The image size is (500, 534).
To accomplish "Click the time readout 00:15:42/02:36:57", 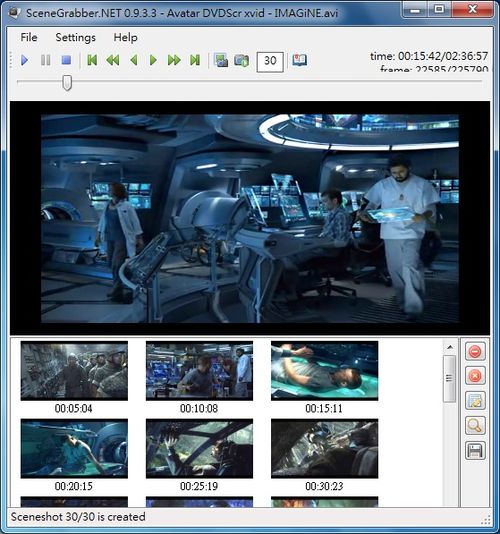I will 429,56.
